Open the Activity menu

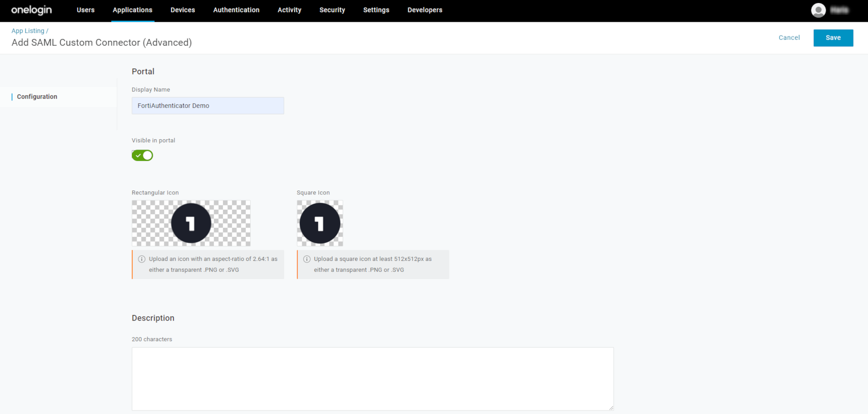pyautogui.click(x=289, y=10)
